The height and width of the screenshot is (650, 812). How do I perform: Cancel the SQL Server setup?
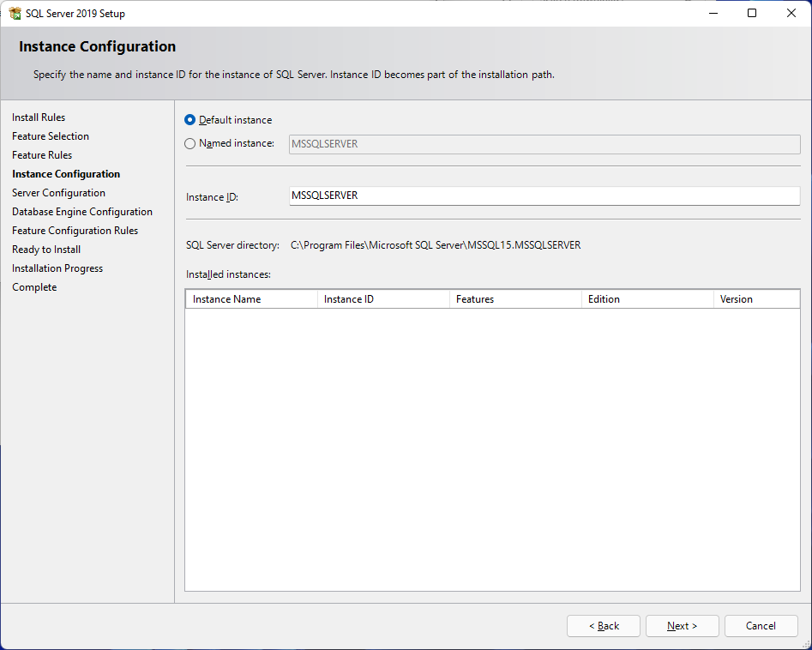pos(761,626)
